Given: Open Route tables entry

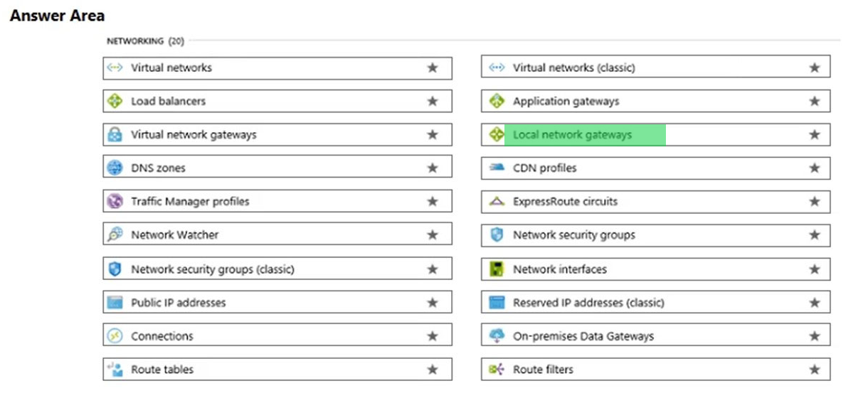Looking at the screenshot, I should [x=277, y=370].
